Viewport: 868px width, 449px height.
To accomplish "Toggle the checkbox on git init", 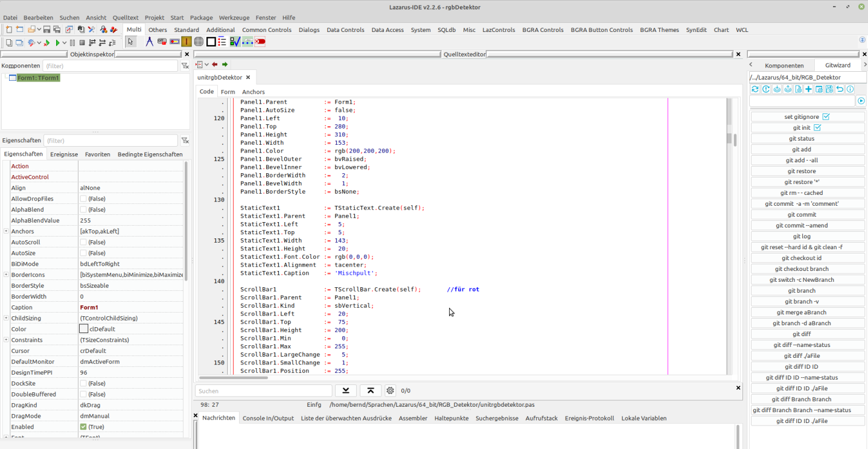I will [817, 127].
